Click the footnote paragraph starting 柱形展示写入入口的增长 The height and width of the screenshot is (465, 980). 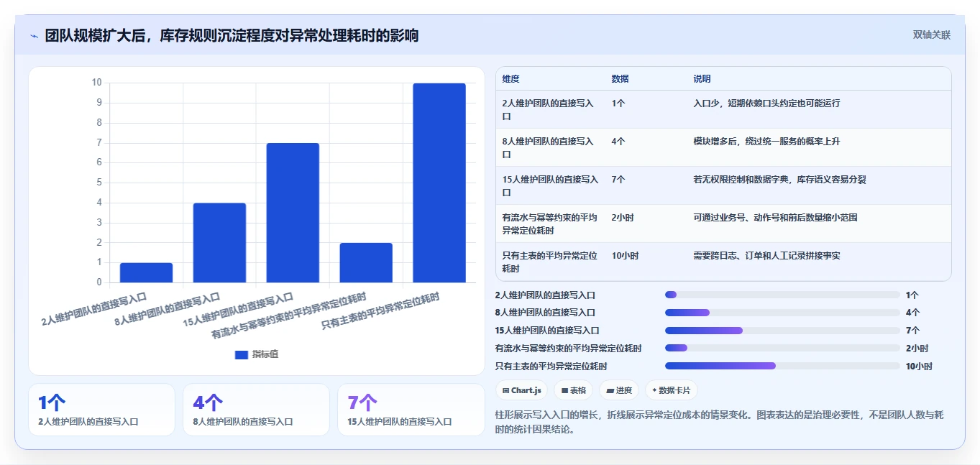pos(720,423)
